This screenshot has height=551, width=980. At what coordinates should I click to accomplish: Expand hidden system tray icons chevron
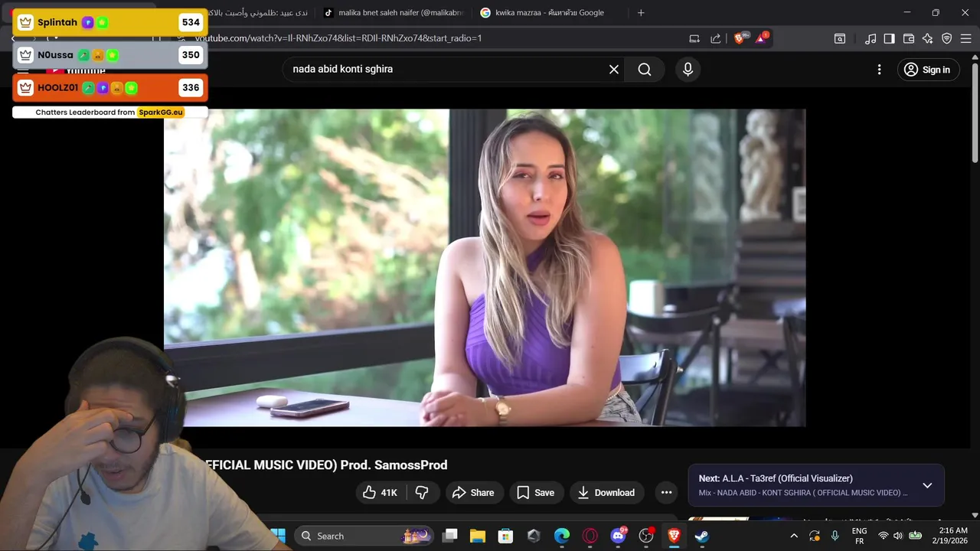tap(794, 536)
